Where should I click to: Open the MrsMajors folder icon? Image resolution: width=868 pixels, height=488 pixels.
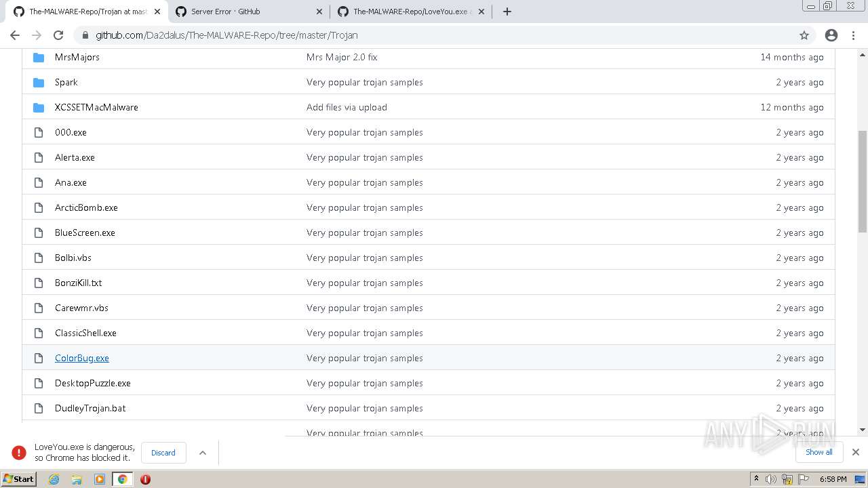click(39, 57)
